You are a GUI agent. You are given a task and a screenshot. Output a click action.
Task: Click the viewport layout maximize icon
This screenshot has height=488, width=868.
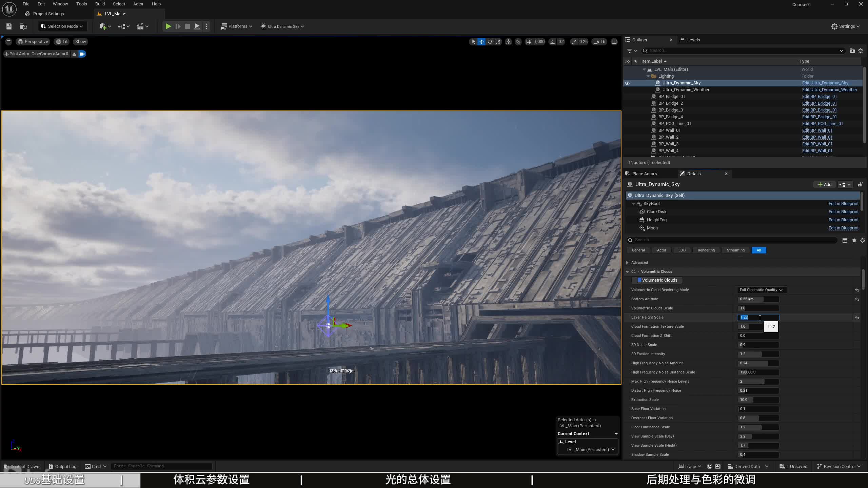click(614, 42)
